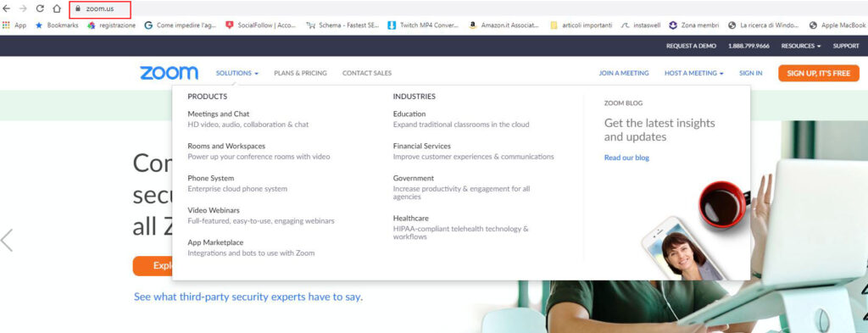
Task: Click 'Expand traditional classrooms in the cloud' text
Action: tap(461, 125)
